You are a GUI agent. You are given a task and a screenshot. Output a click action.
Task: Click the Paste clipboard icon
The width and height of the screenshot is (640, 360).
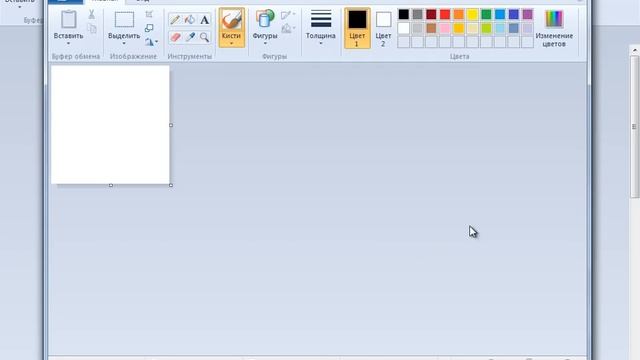pos(69,19)
